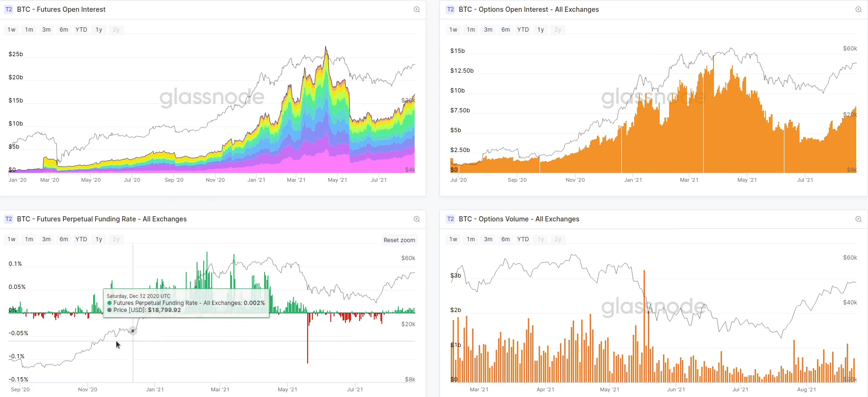Select 1w range on Futures Open Interest
Image resolution: width=868 pixels, height=397 pixels.
pyautogui.click(x=12, y=30)
